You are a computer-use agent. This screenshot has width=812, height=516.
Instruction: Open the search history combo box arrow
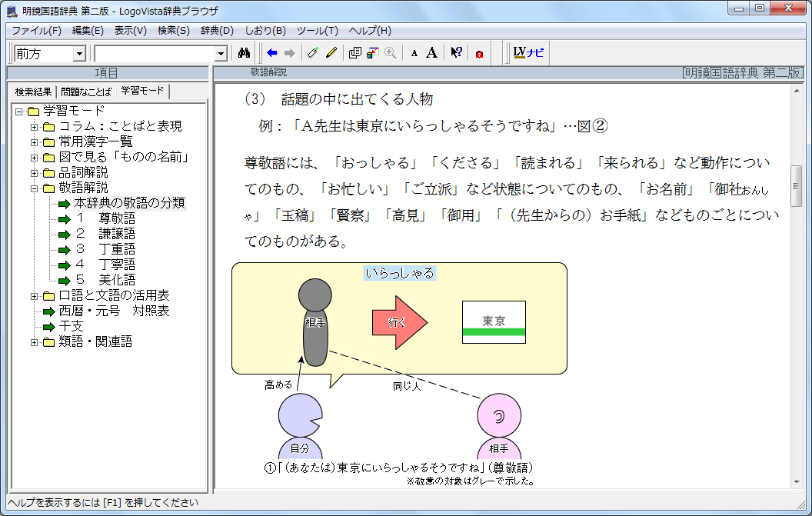[221, 54]
